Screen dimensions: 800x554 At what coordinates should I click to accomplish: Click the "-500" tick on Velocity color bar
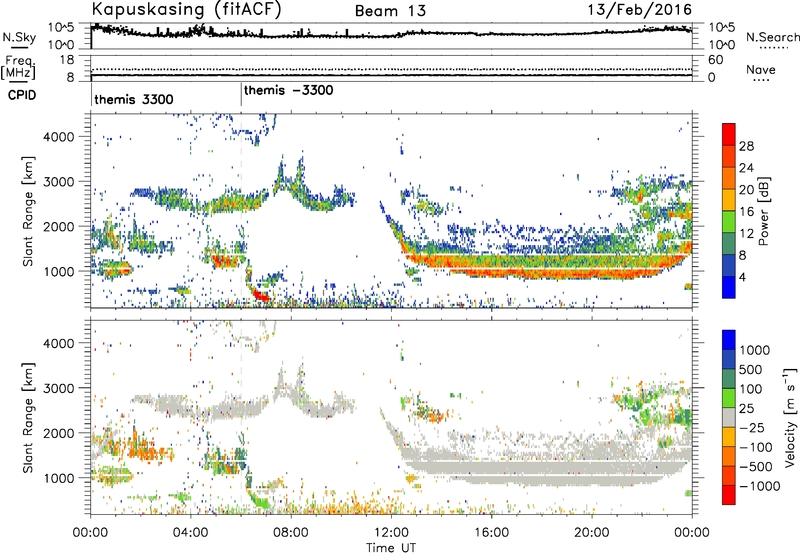click(x=756, y=466)
